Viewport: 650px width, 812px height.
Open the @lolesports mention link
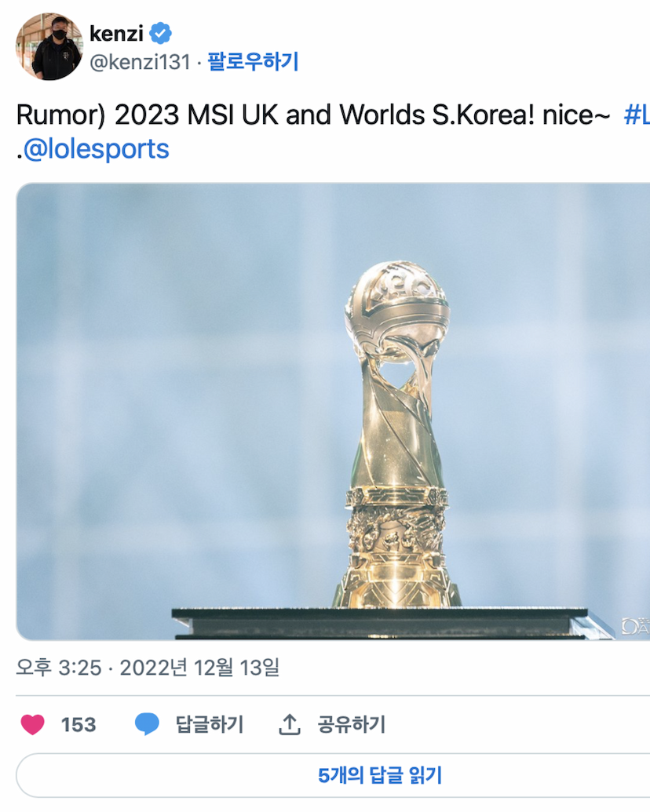(x=97, y=149)
